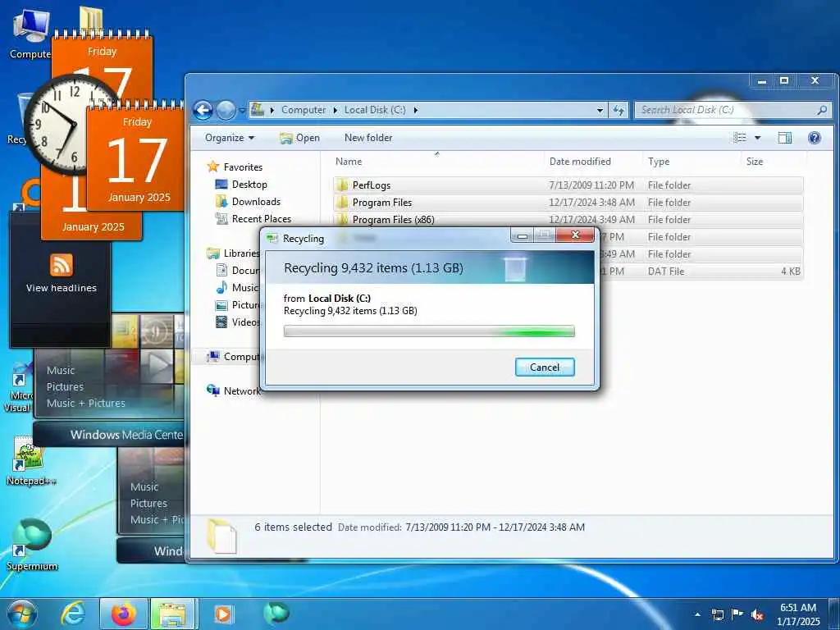Open Supermium from the taskbar

coord(276,613)
